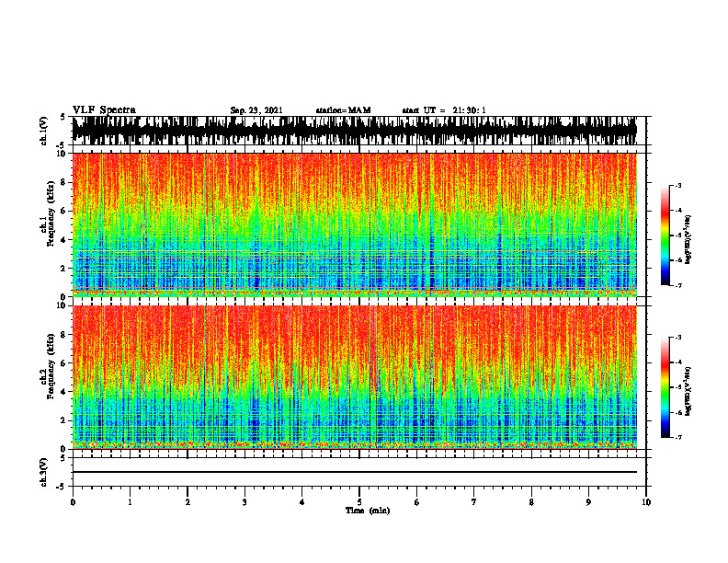Click the "VLF Spectra" plot title
728x563 pixels.
(x=104, y=110)
